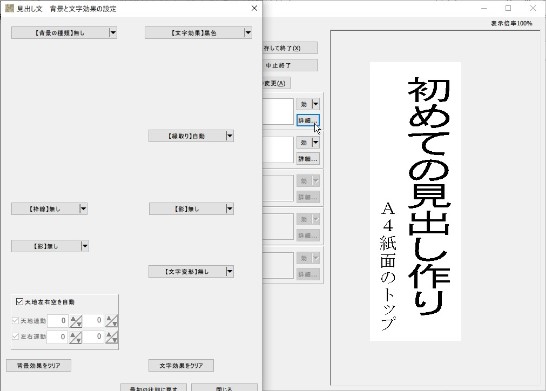Open the 【背景の種類】無し dropdown
The height and width of the screenshot is (391, 546).
click(x=64, y=33)
